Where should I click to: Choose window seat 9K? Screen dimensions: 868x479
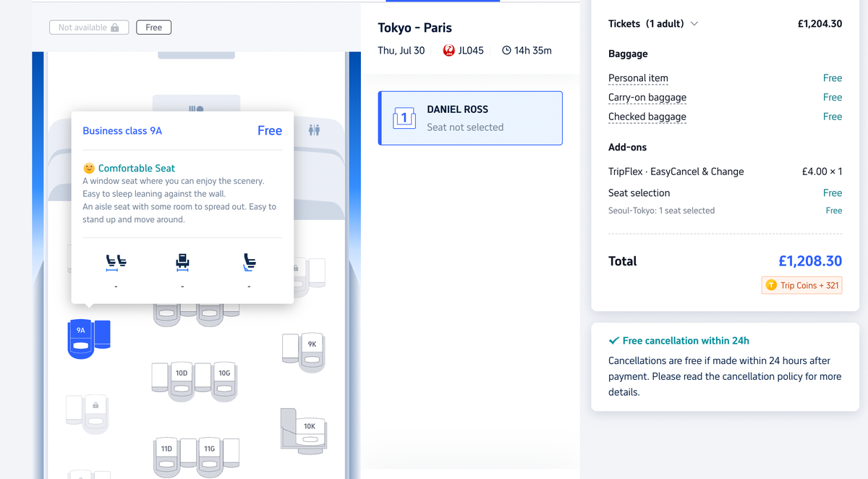point(312,352)
